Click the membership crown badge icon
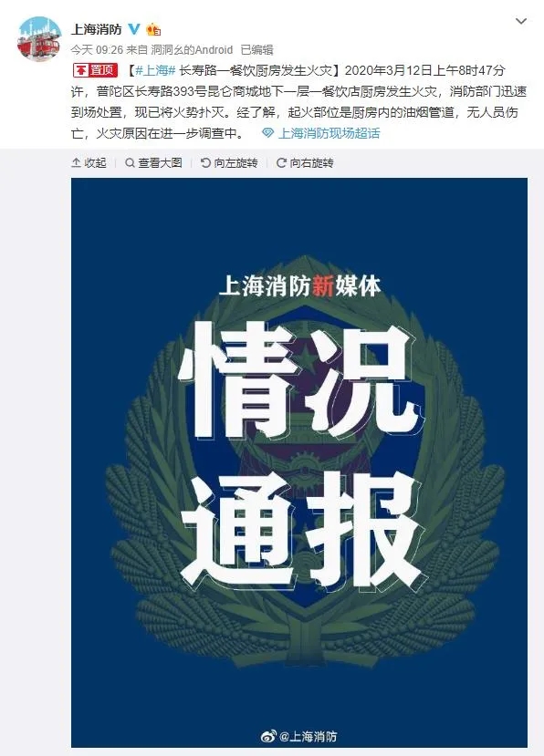The image size is (544, 756). point(153,29)
